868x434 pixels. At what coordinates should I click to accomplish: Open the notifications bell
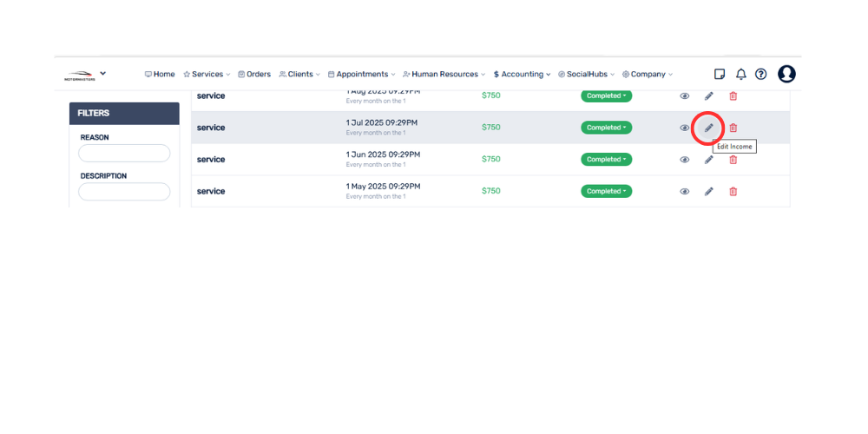point(740,75)
